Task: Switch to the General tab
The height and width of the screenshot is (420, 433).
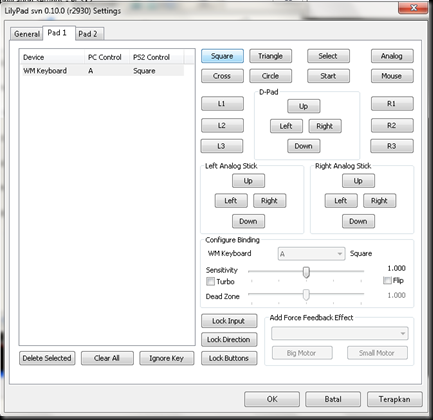Action: (x=27, y=34)
